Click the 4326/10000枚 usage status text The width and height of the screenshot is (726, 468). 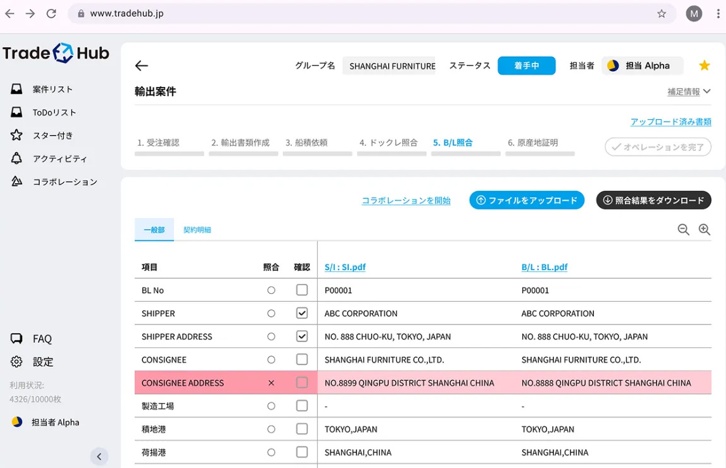[x=35, y=399]
